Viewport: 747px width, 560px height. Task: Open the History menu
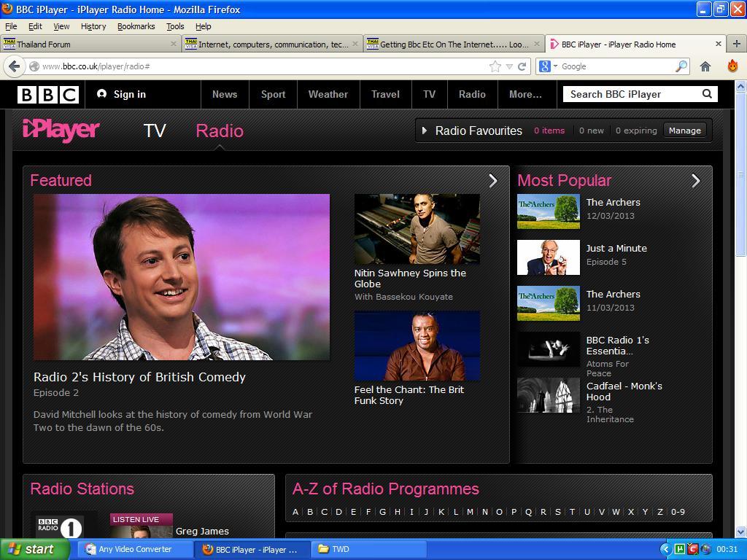click(x=93, y=26)
